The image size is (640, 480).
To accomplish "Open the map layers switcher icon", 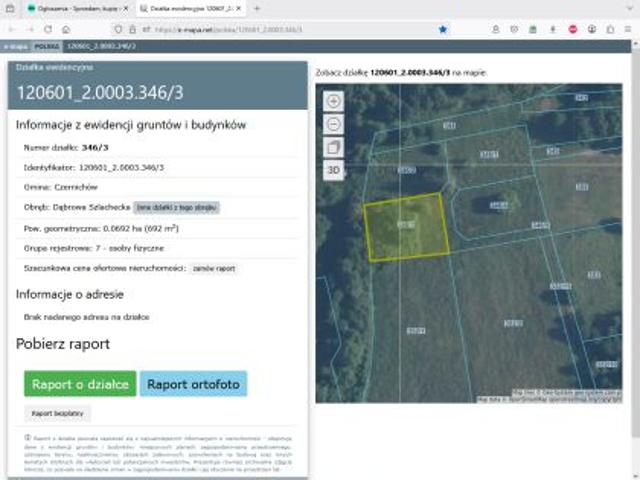I will tap(334, 147).
